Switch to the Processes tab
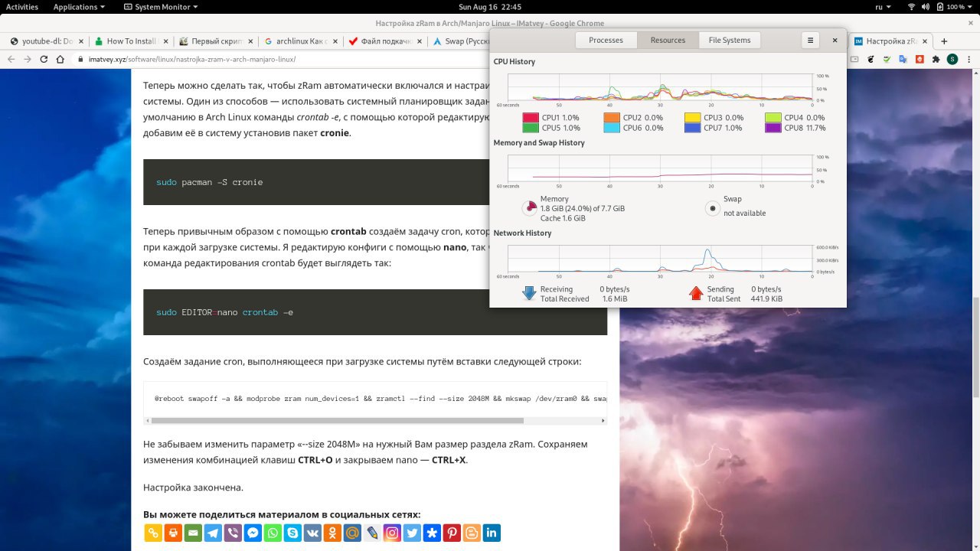The height and width of the screenshot is (551, 980). pyautogui.click(x=606, y=40)
